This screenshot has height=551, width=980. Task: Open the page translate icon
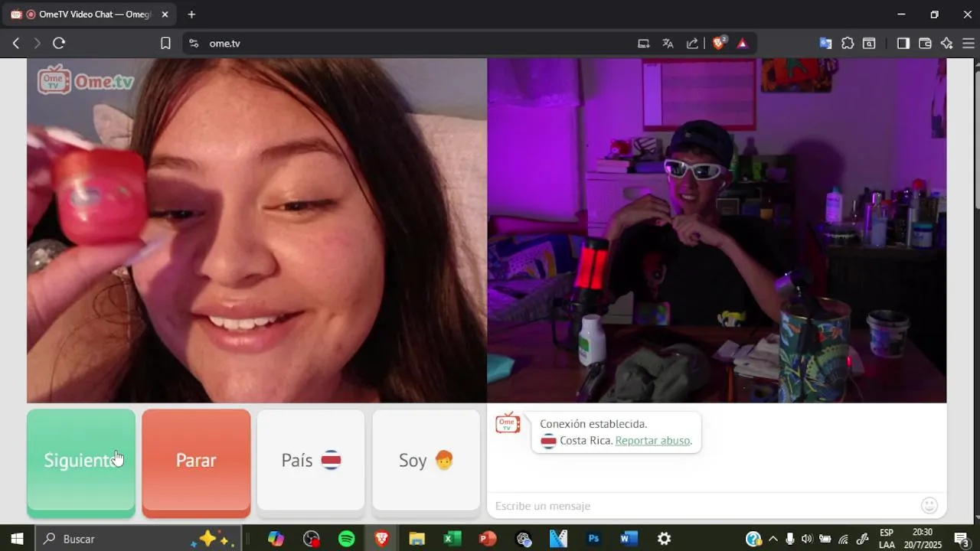pos(668,44)
